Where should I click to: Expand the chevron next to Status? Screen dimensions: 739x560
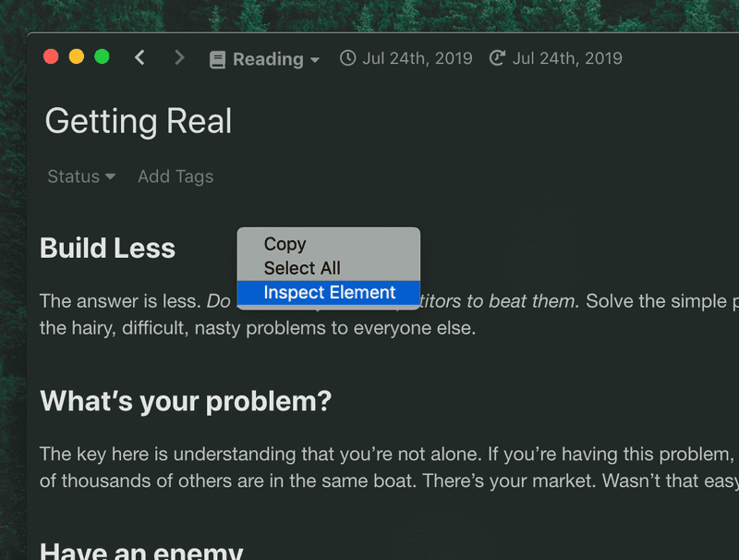click(x=110, y=177)
